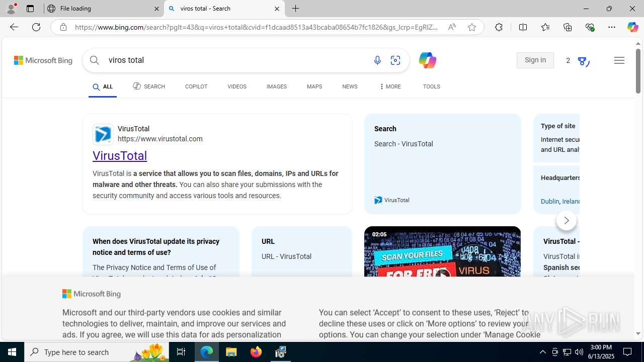644x362 pixels.
Task: Open Bing hamburger settings menu
Action: [619, 60]
